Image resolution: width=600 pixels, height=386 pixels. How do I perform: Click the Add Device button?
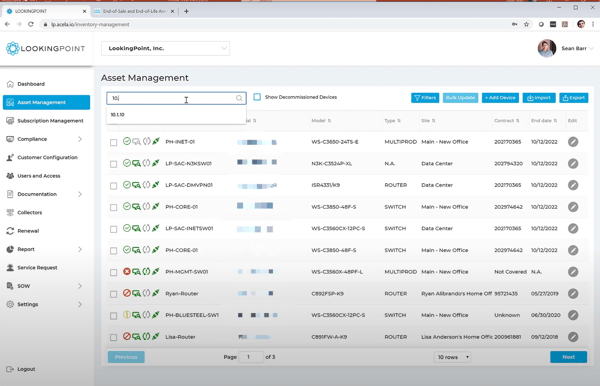(x=500, y=98)
